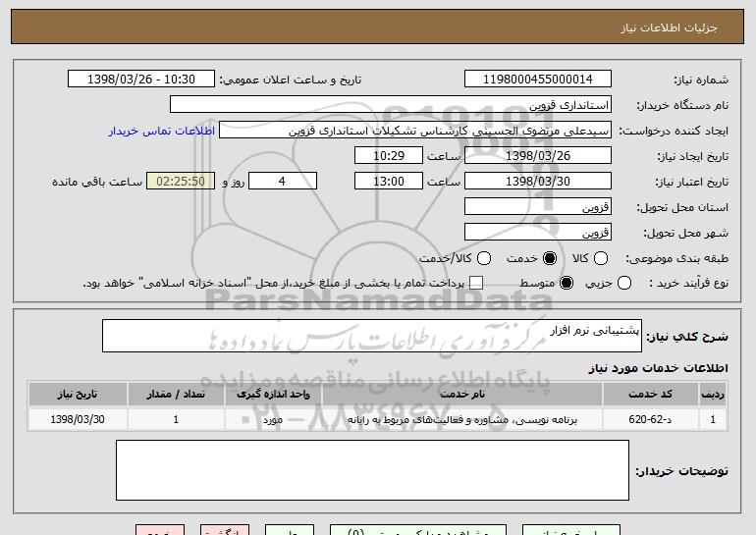Click need date cell 1398/03/30 in the table

78,419
